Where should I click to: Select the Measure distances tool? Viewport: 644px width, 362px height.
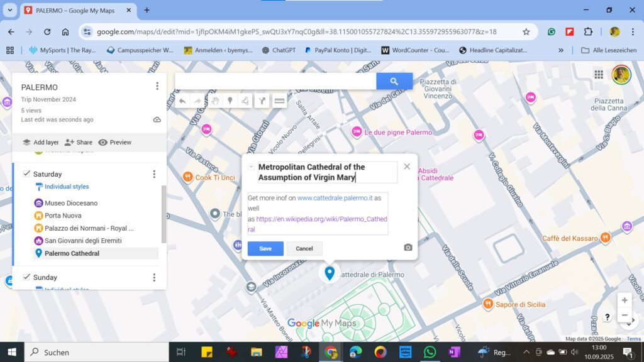279,101
